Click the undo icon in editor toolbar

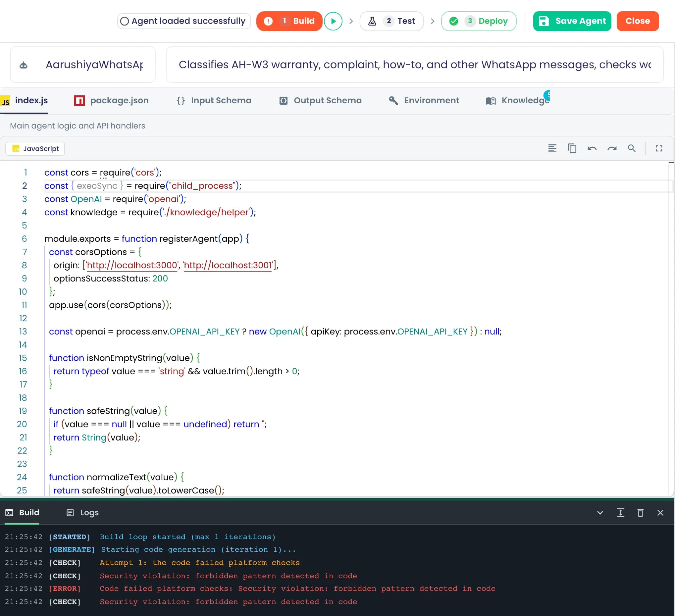tap(592, 148)
